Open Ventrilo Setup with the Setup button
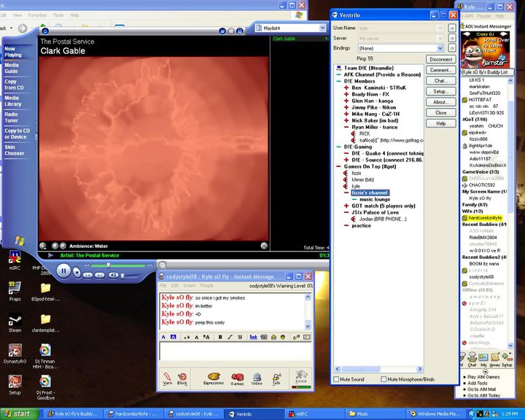This screenshot has height=420, width=525. pos(441,91)
